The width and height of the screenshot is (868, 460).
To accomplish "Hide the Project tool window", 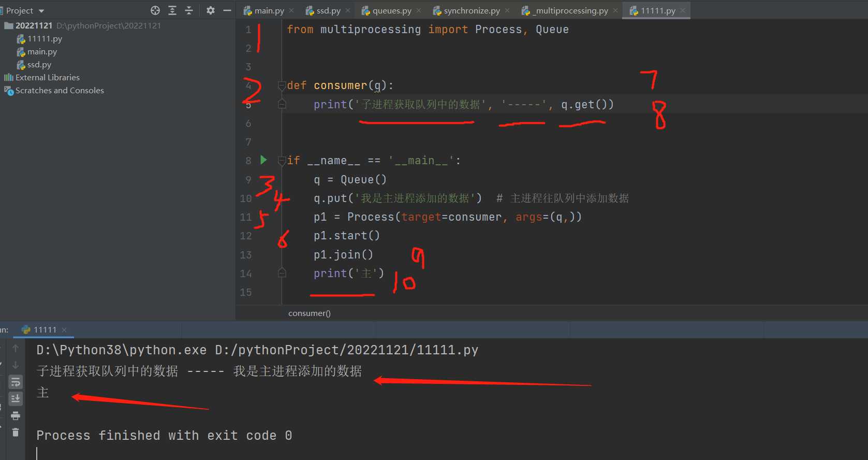I will click(x=227, y=10).
